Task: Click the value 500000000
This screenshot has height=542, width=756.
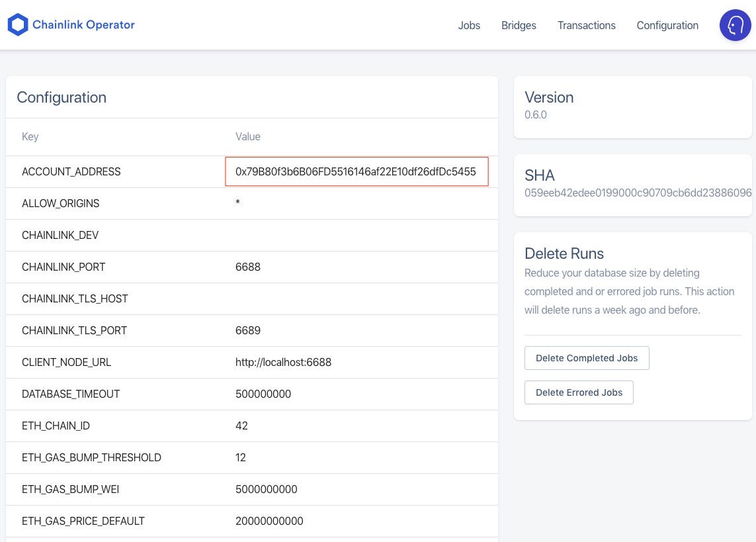Action: [x=263, y=394]
